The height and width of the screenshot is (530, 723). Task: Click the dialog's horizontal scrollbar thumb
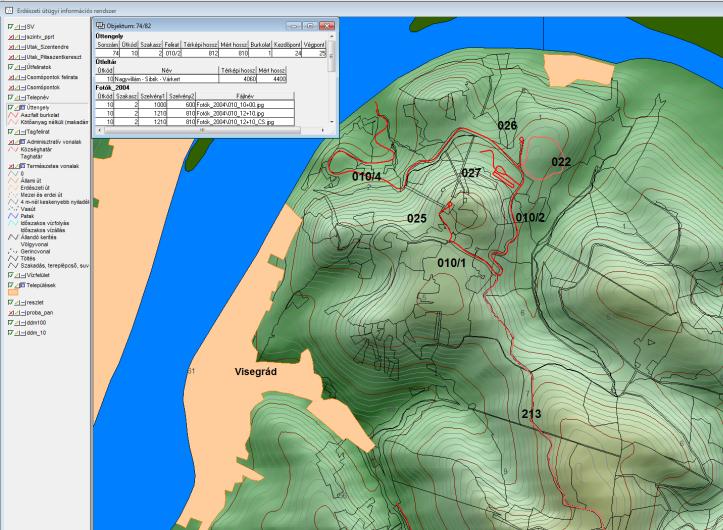click(x=202, y=131)
